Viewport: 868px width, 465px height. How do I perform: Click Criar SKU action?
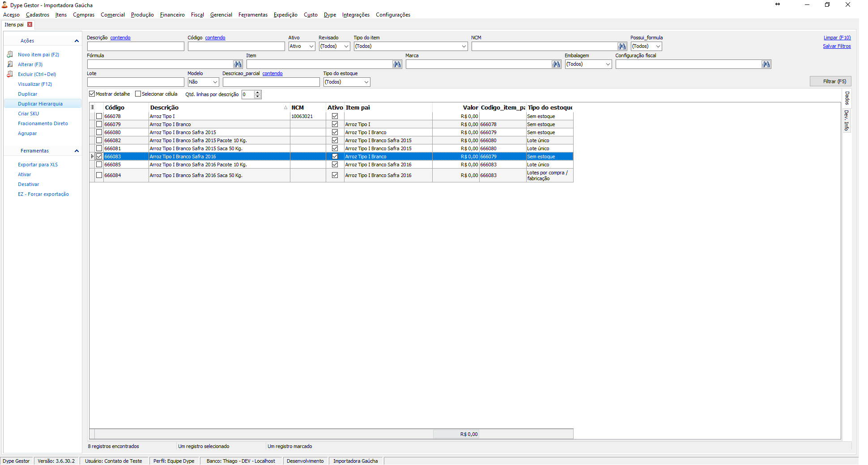28,114
